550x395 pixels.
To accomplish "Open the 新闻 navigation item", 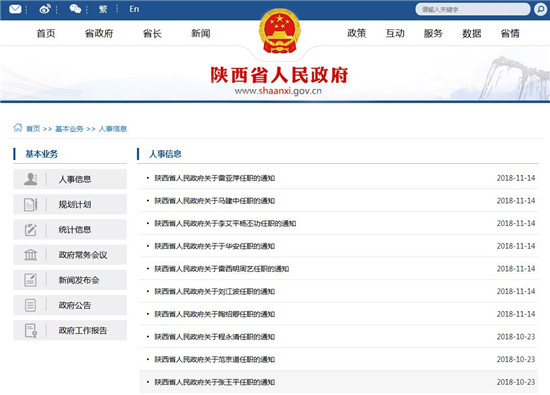I will click(x=201, y=34).
